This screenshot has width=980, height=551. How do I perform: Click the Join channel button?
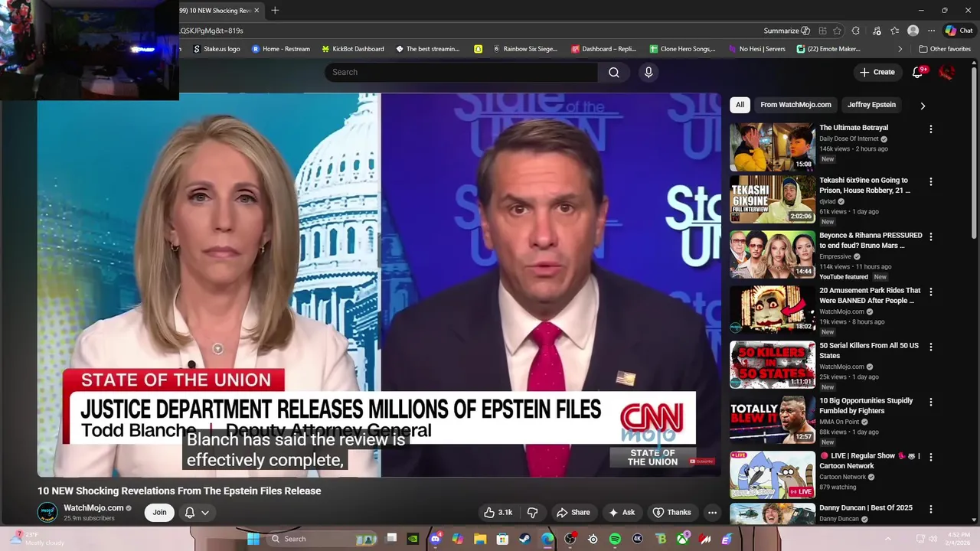159,513
